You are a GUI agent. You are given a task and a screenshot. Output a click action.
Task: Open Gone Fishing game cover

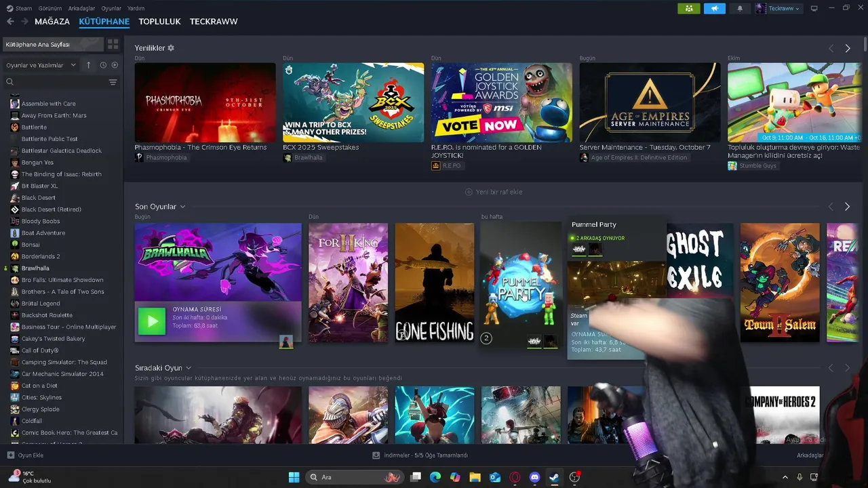434,283
